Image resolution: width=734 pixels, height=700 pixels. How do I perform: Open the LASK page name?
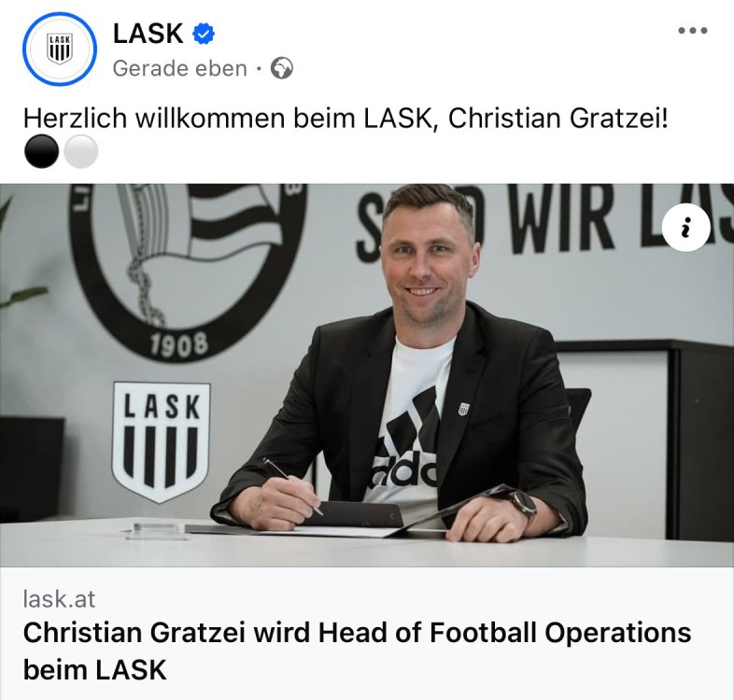point(148,34)
